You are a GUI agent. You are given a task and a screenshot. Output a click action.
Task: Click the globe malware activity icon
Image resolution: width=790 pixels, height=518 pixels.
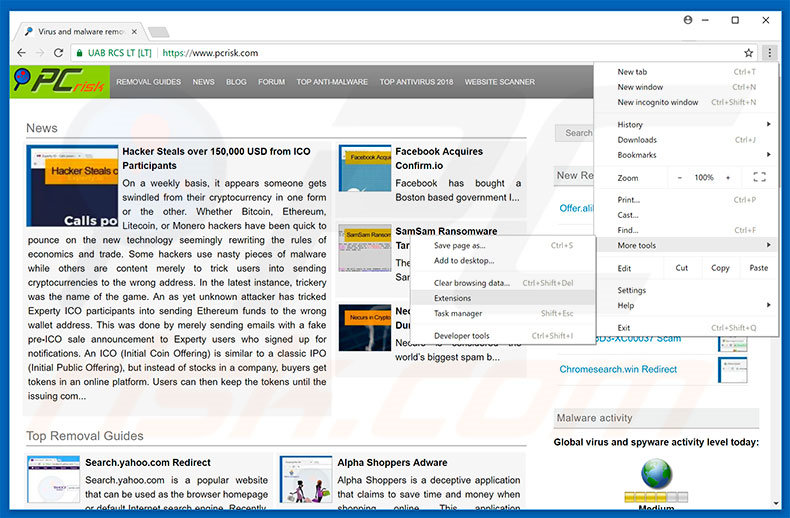point(656,474)
